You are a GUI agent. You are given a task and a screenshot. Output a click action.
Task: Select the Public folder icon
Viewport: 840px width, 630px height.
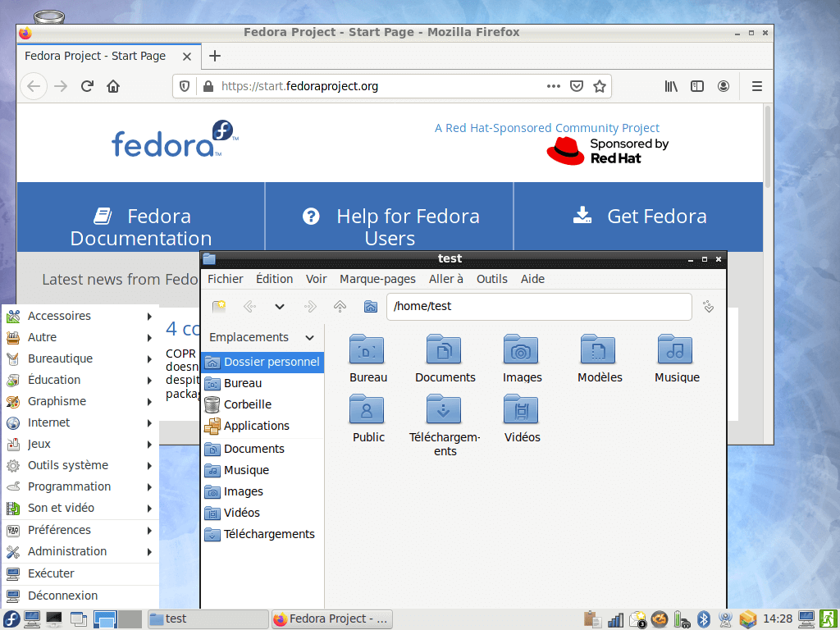pyautogui.click(x=367, y=418)
